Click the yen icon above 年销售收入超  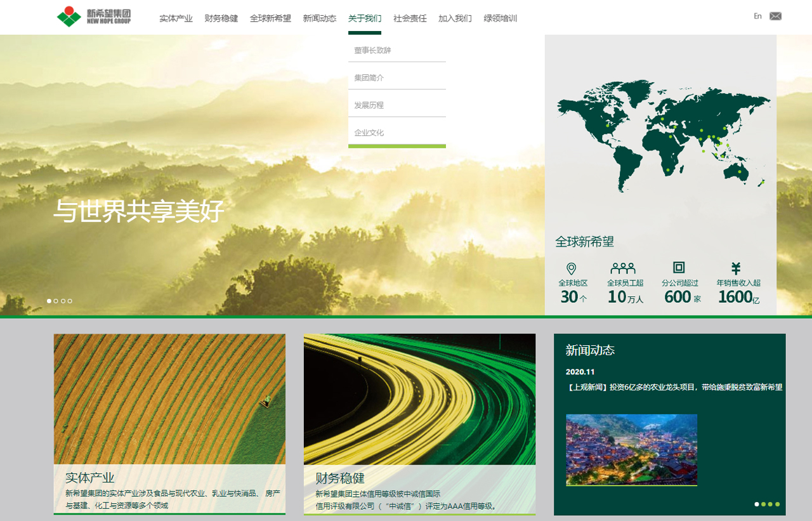[736, 268]
